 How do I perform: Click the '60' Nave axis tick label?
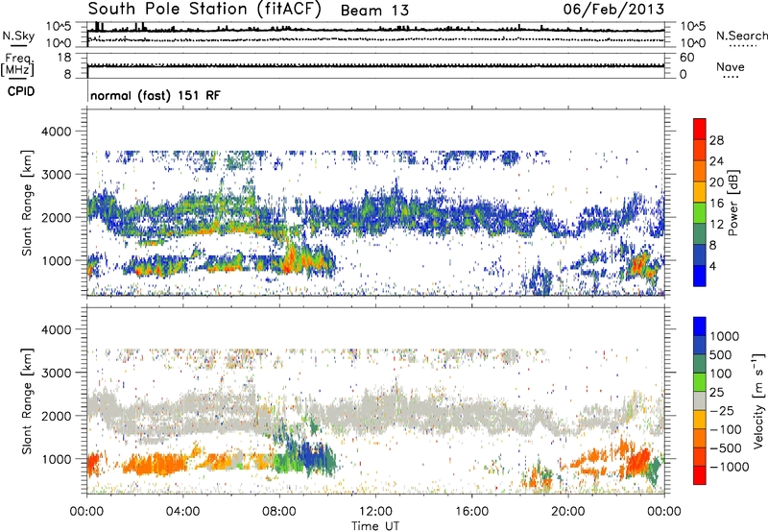click(687, 58)
